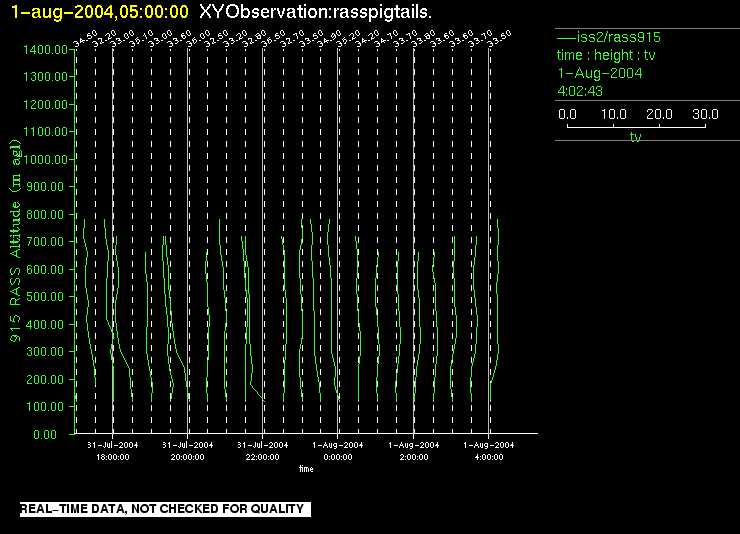Screen dimensions: 740x534
Task: Click the 1-Aug-2004 2:00:00 time label
Action: coord(414,451)
